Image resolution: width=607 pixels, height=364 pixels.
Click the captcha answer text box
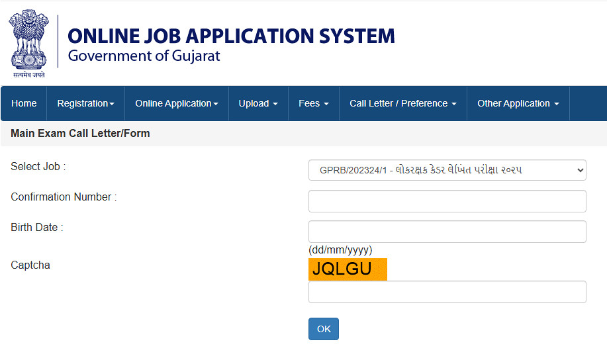tap(447, 292)
